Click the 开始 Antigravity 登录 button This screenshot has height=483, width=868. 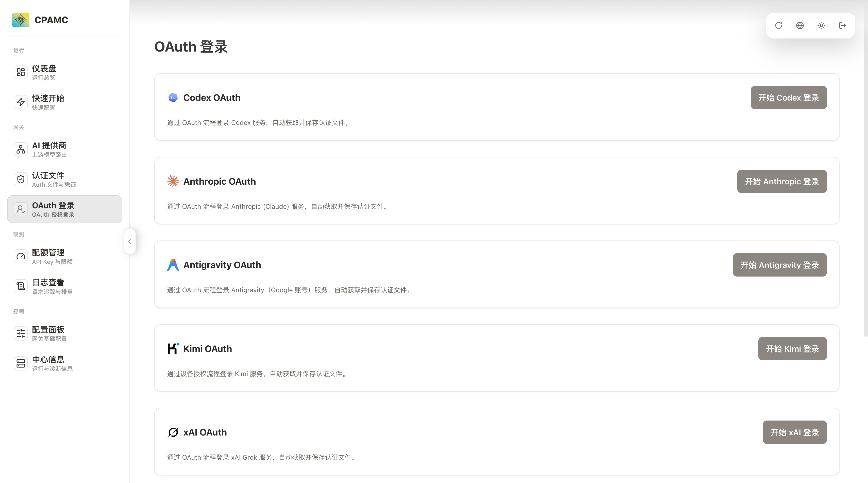pos(780,265)
